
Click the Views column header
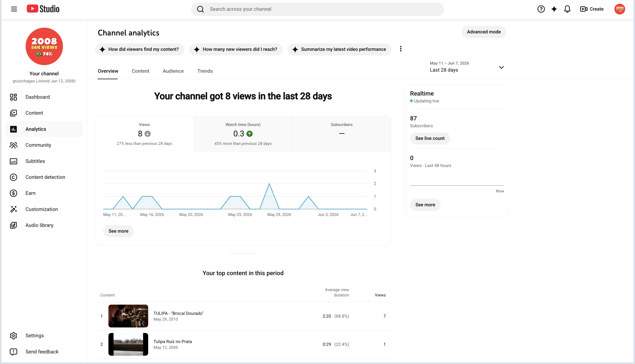point(380,295)
